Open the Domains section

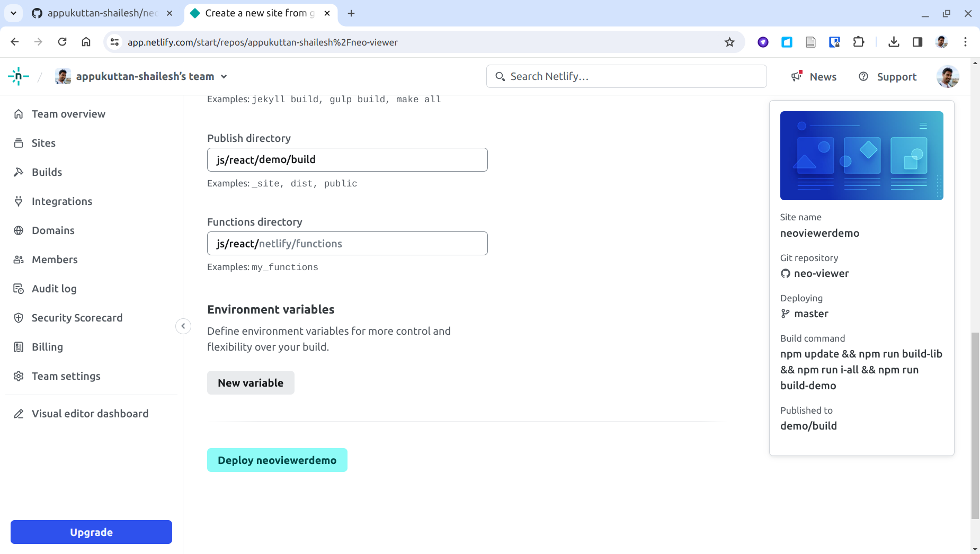point(53,230)
